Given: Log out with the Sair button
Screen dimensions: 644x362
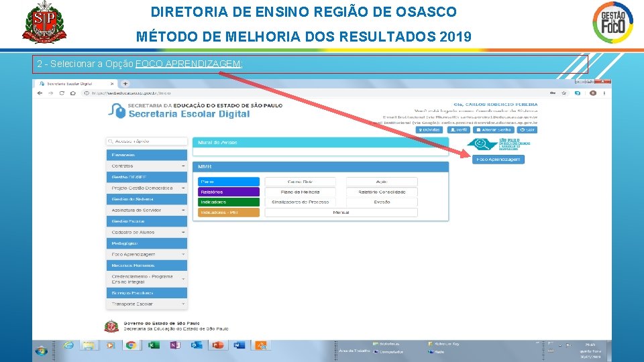Looking at the screenshot, I should click(527, 129).
